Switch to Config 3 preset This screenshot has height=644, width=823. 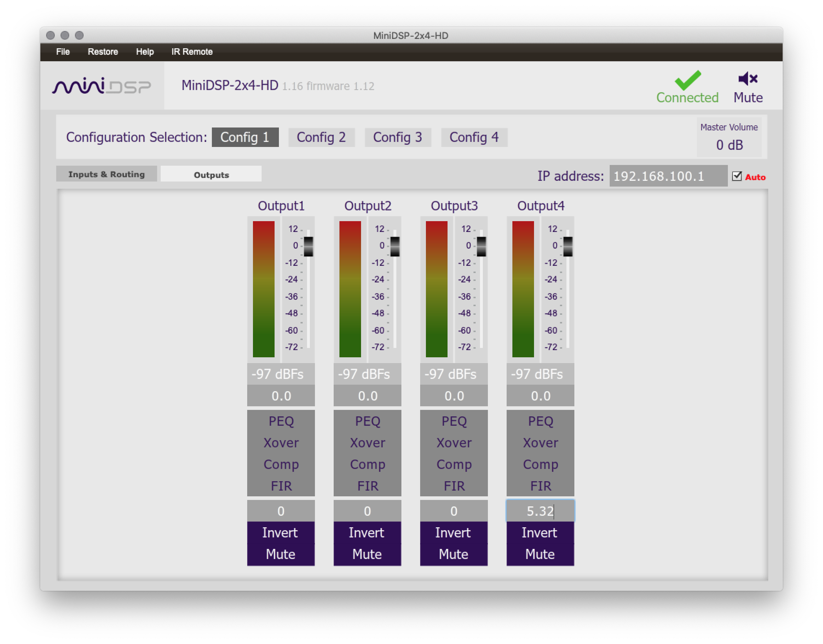397,137
